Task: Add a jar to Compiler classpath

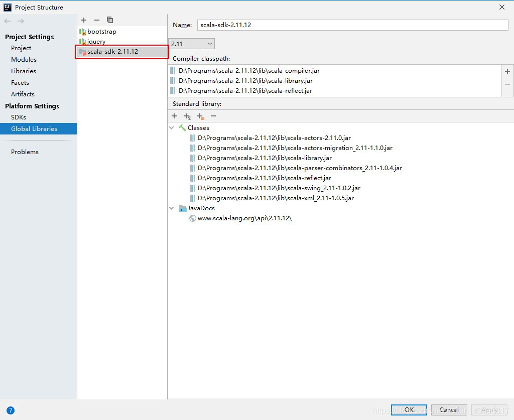Action: 507,71
